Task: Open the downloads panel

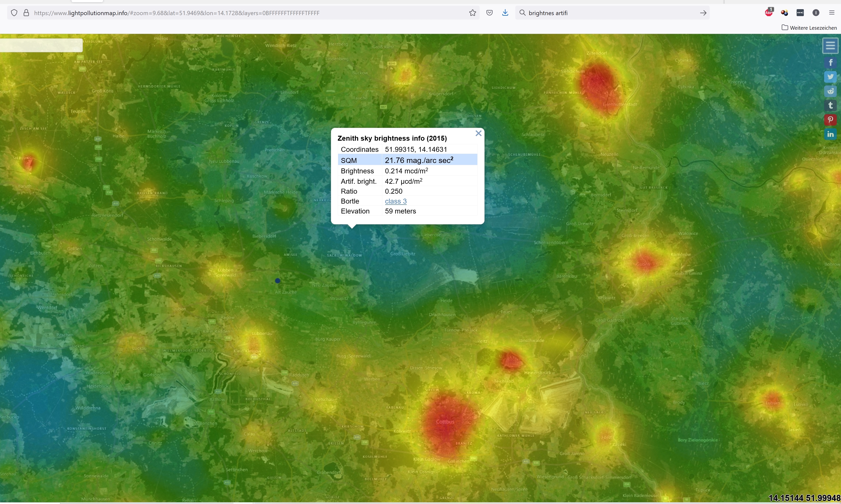Action: 505,13
